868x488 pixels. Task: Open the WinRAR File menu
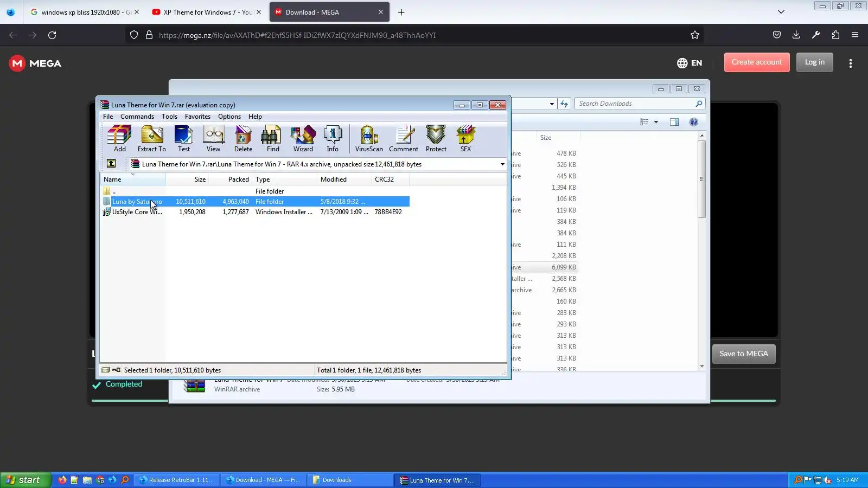[108, 117]
